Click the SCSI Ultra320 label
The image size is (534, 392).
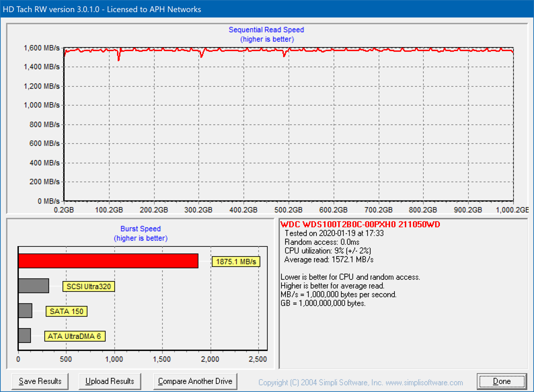[89, 286]
